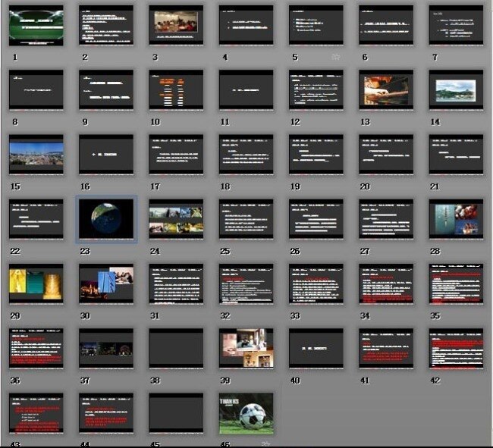This screenshot has height=448, width=493.
Task: Select slide 41 thumbnail
Action: [x=386, y=349]
